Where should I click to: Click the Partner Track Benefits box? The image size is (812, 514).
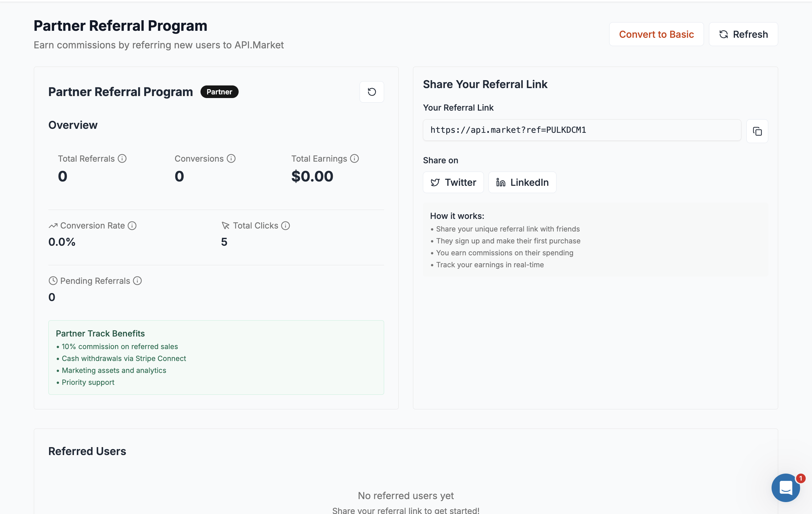pyautogui.click(x=216, y=357)
